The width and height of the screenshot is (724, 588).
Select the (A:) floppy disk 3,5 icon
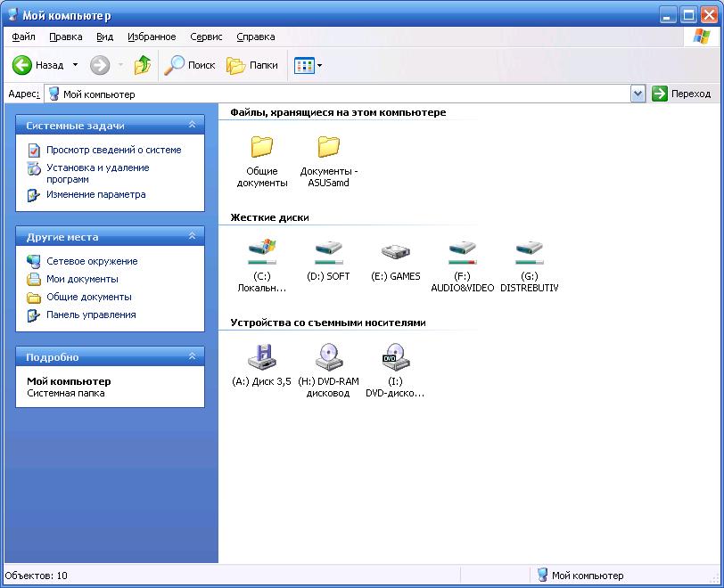click(x=262, y=356)
